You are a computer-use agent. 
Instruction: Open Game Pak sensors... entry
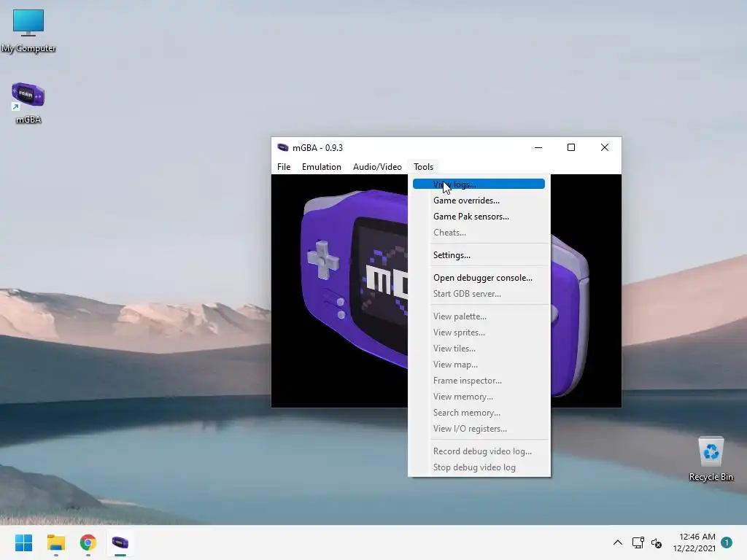(x=479, y=216)
